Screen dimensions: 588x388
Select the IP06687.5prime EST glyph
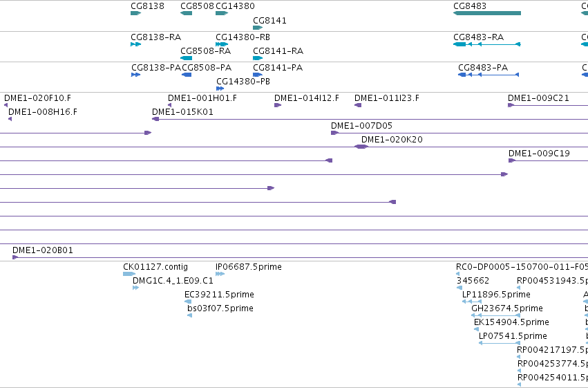point(220,274)
